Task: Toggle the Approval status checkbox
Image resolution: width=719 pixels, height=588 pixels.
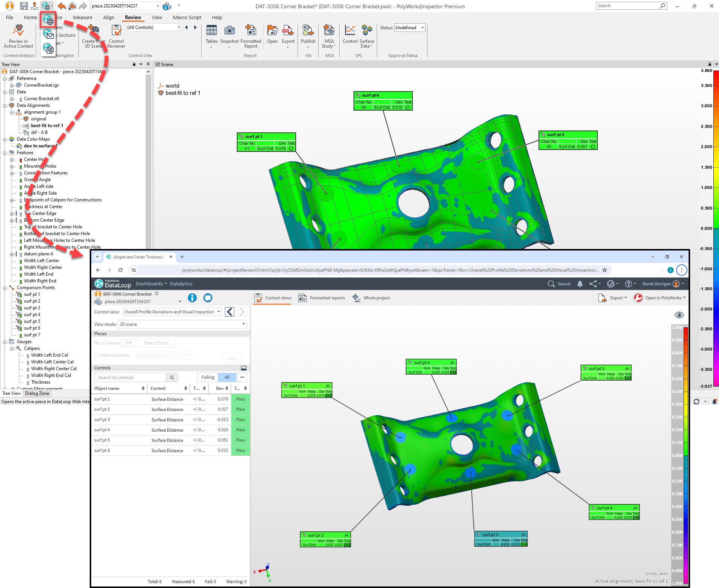Action: (96, 355)
